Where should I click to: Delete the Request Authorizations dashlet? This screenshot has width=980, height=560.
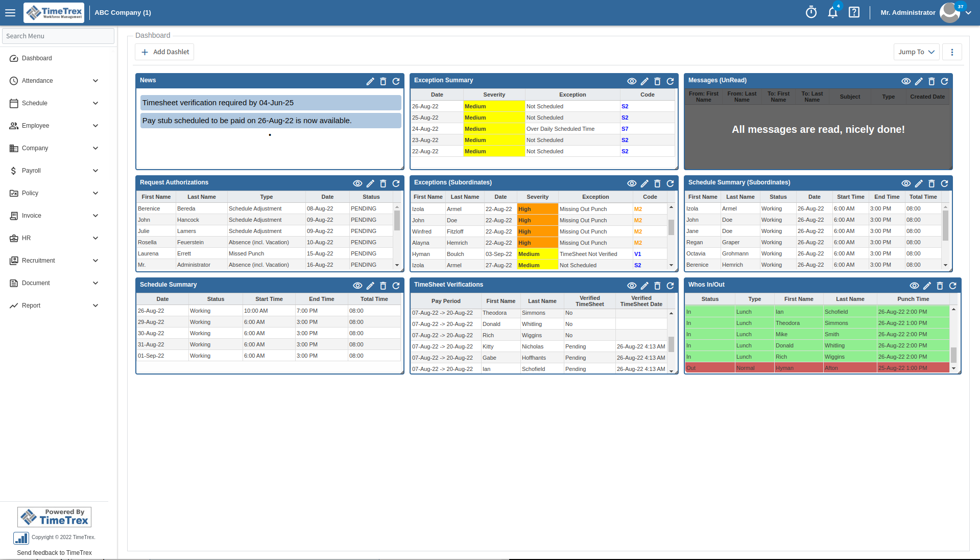tap(384, 183)
